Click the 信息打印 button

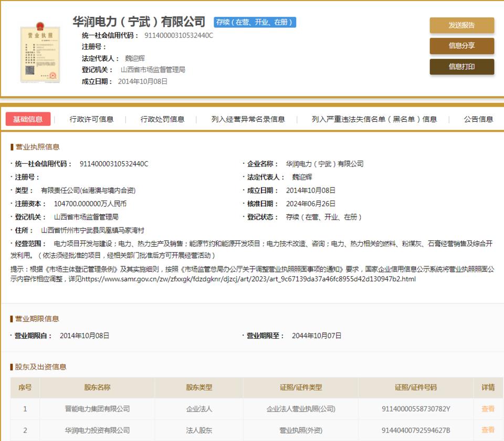point(462,67)
